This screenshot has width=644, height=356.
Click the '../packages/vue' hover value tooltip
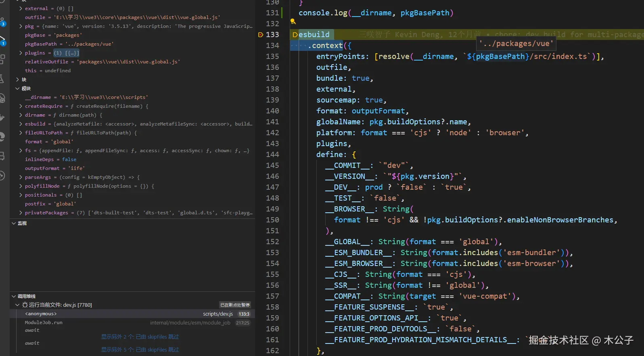pyautogui.click(x=516, y=43)
